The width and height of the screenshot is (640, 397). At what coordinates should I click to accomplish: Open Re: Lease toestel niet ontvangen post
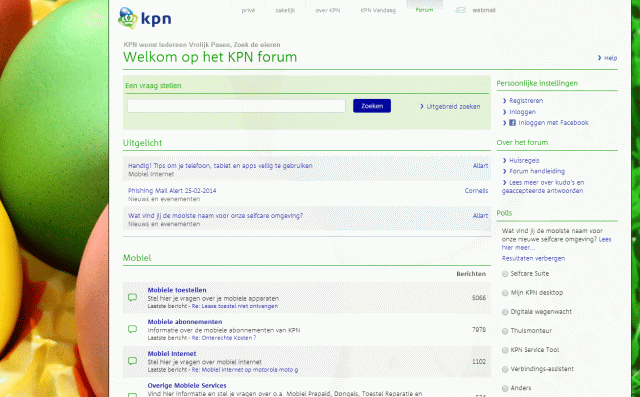235,306
